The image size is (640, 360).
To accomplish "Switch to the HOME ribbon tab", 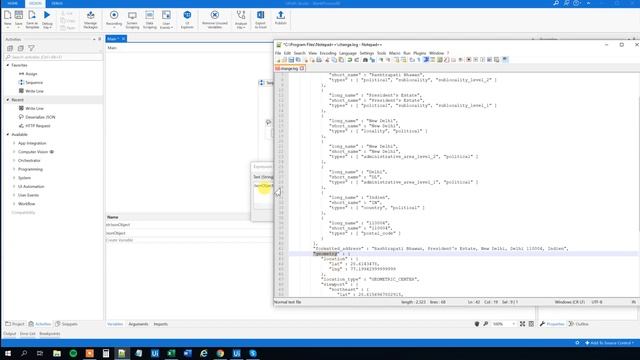I will pyautogui.click(x=13, y=3).
